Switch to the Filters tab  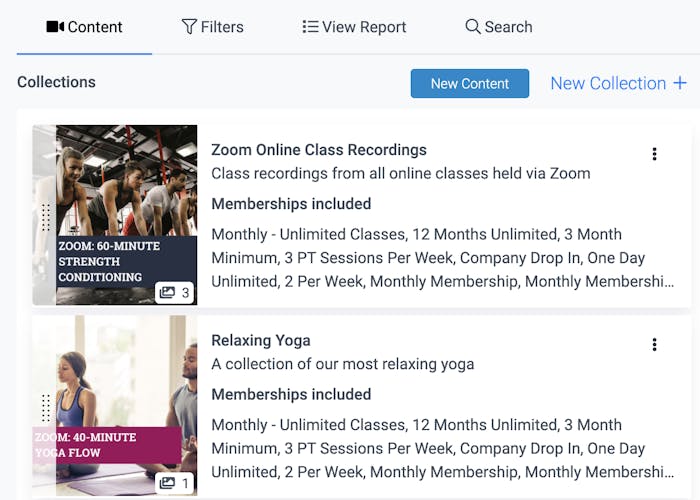(212, 27)
